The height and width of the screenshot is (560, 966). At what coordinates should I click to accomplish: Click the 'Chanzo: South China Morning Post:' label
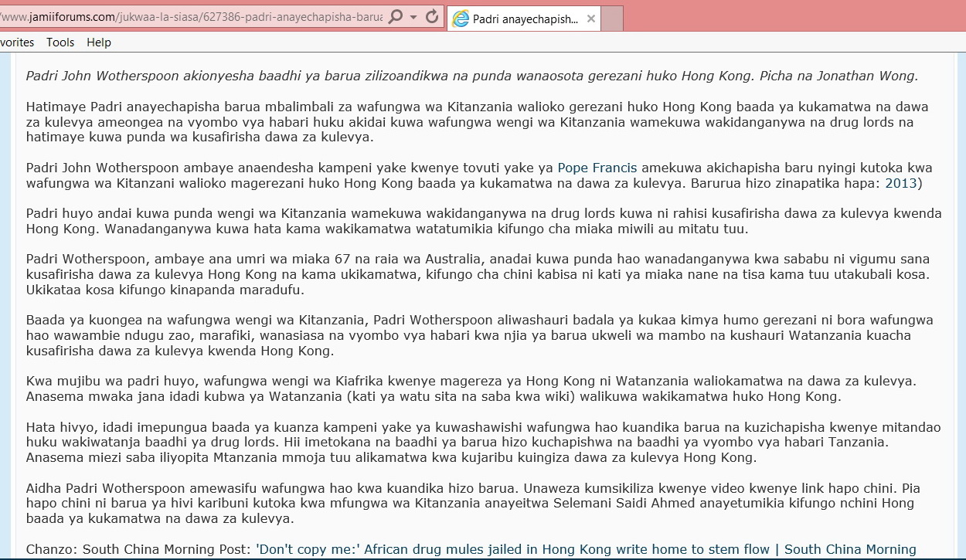click(139, 549)
